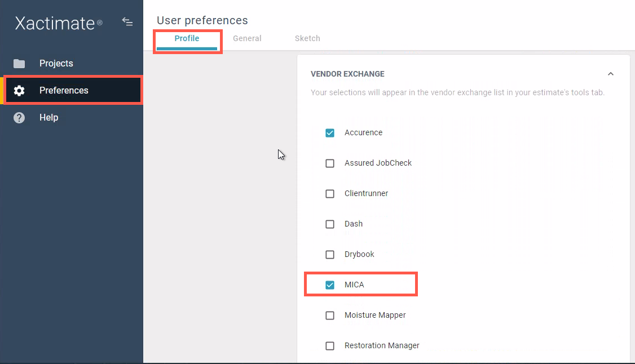Click the Preferences gear icon
This screenshot has height=364, width=635.
pos(19,91)
